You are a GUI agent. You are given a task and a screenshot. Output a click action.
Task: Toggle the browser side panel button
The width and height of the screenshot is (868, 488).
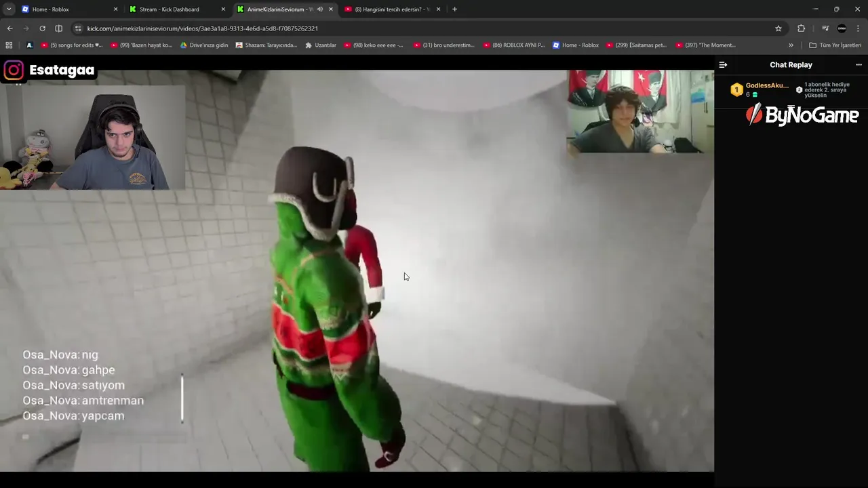coord(58,28)
